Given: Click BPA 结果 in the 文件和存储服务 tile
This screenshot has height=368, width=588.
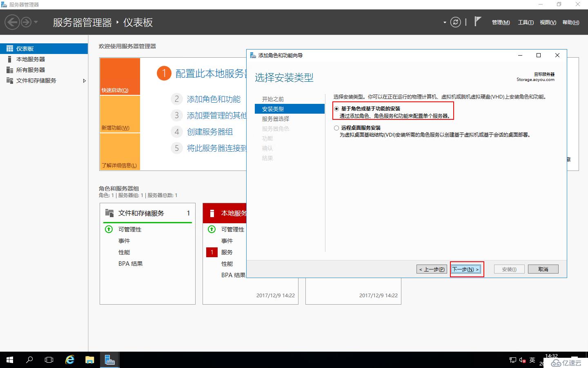Looking at the screenshot, I should coord(131,264).
